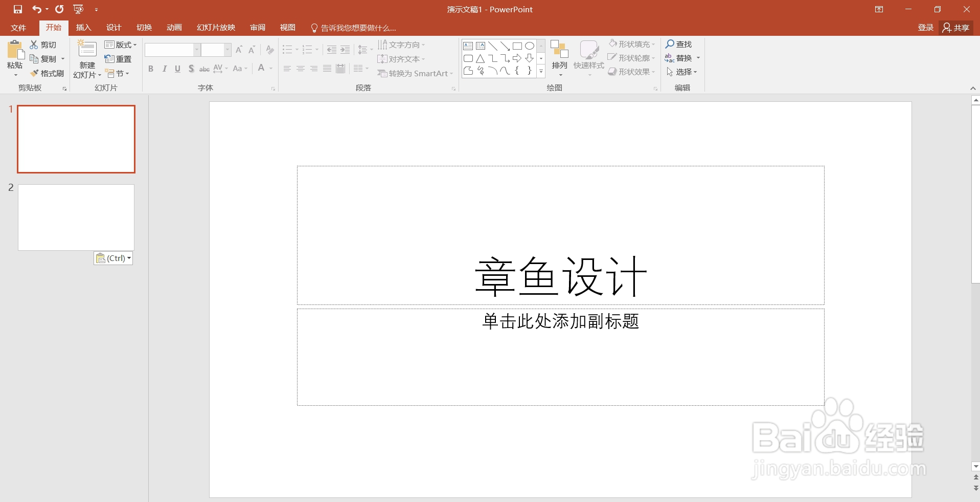This screenshot has width=980, height=502.
Task: Click the Replace (替换) button
Action: pos(679,58)
